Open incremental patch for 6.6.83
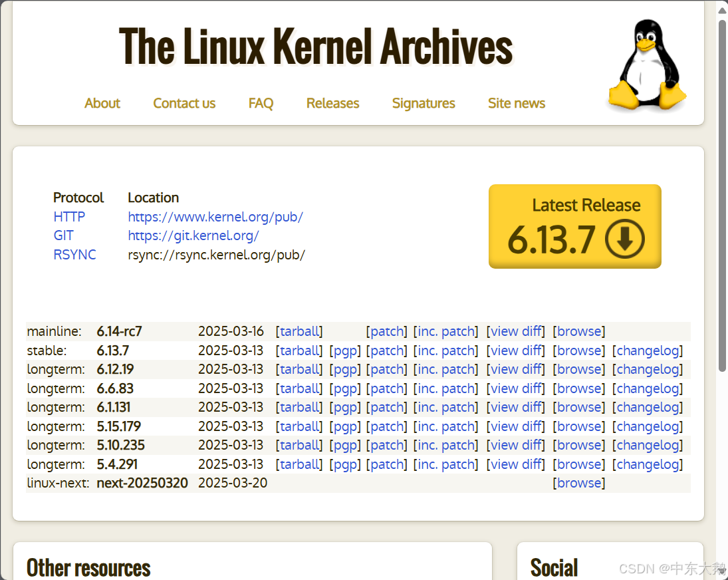The height and width of the screenshot is (580, 728). (x=446, y=388)
